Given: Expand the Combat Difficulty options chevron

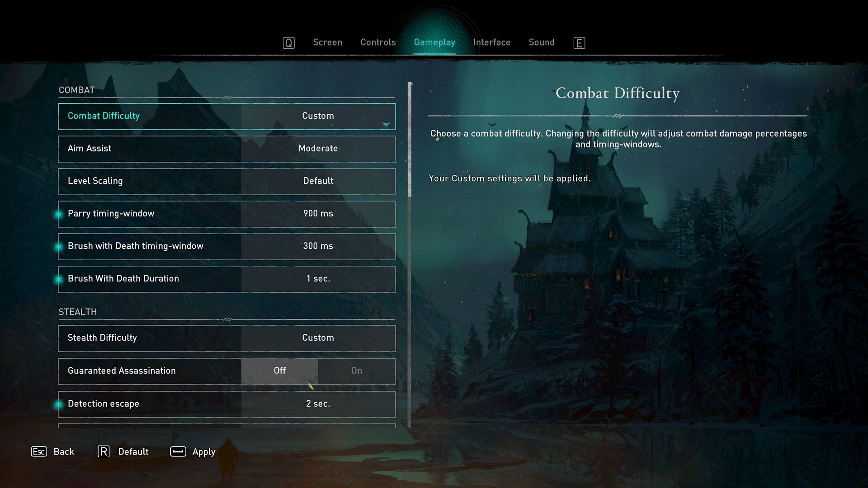Looking at the screenshot, I should (x=387, y=125).
